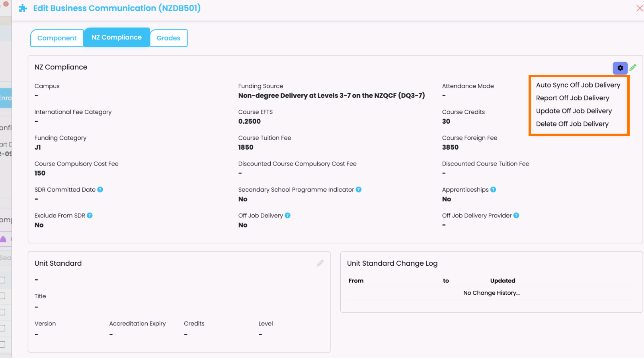
Task: Click the purple bag icon at left edge
Action: tap(4, 239)
